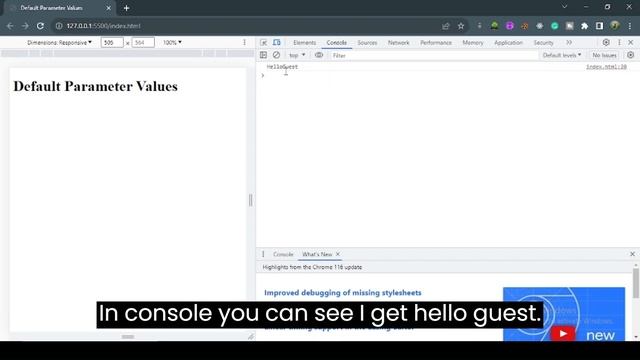The image size is (640, 360).
Task: Toggle the browser side panel icon
Action: 599,26
